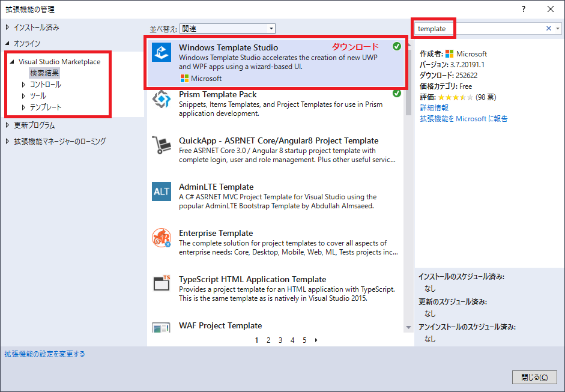Click the バージョン: 3.7.20191.1 text

(x=452, y=64)
